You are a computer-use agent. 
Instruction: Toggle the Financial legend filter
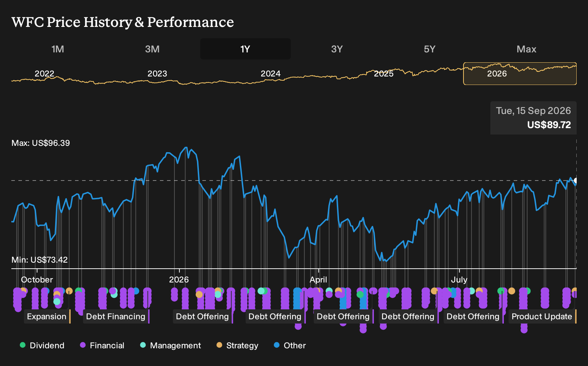102,345
